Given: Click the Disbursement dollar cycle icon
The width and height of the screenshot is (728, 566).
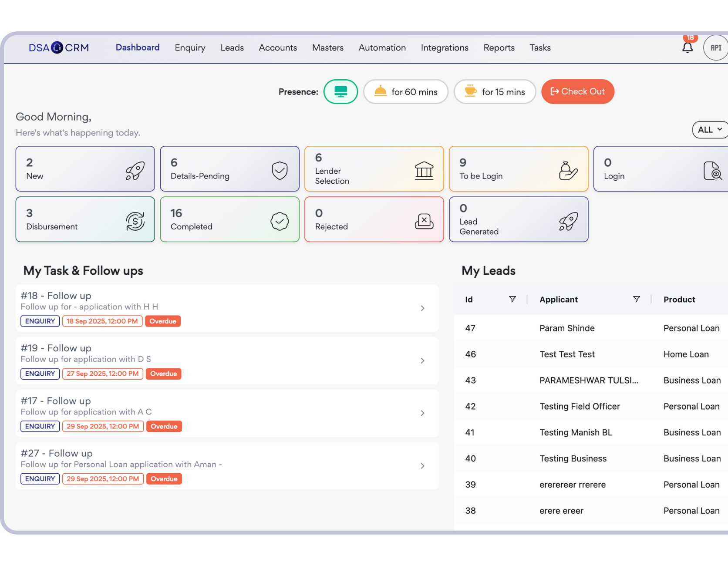Looking at the screenshot, I should coord(135,221).
